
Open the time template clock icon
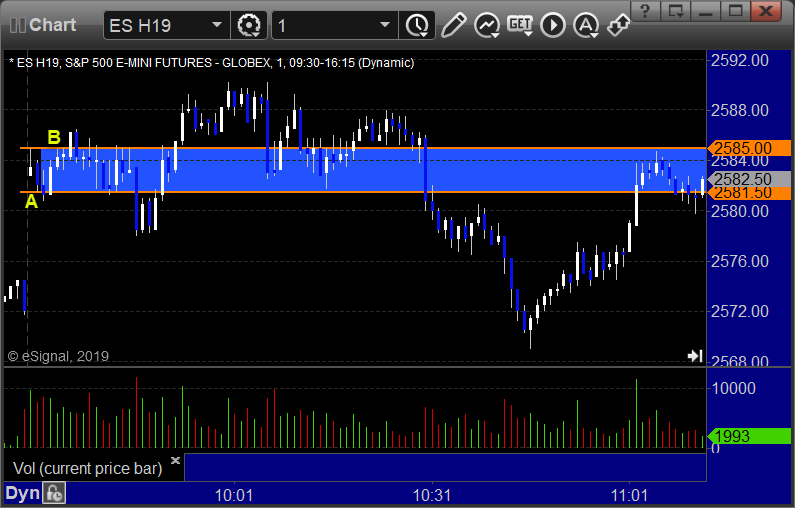point(417,25)
